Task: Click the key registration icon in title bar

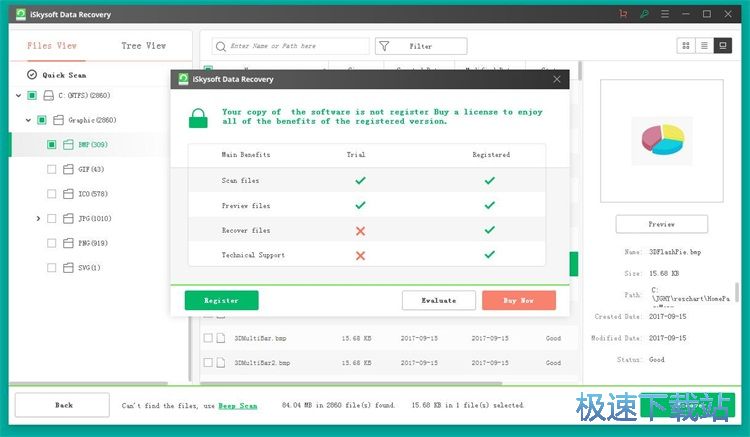Action: tap(644, 14)
